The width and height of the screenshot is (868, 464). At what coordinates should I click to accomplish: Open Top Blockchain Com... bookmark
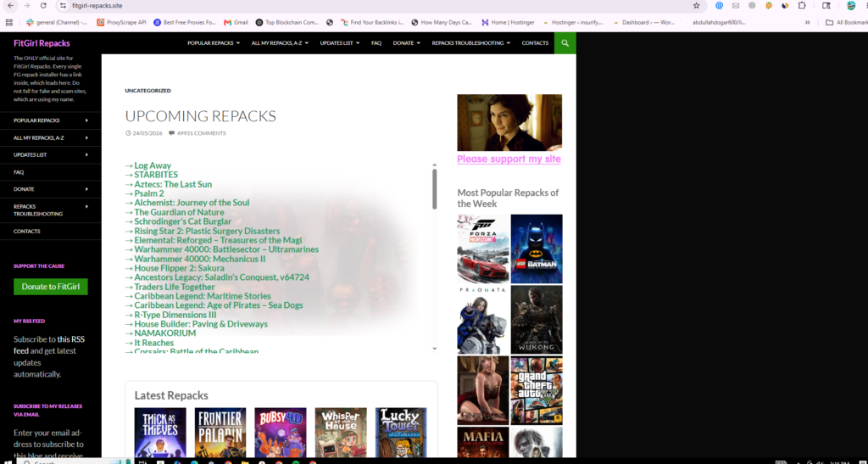287,23
